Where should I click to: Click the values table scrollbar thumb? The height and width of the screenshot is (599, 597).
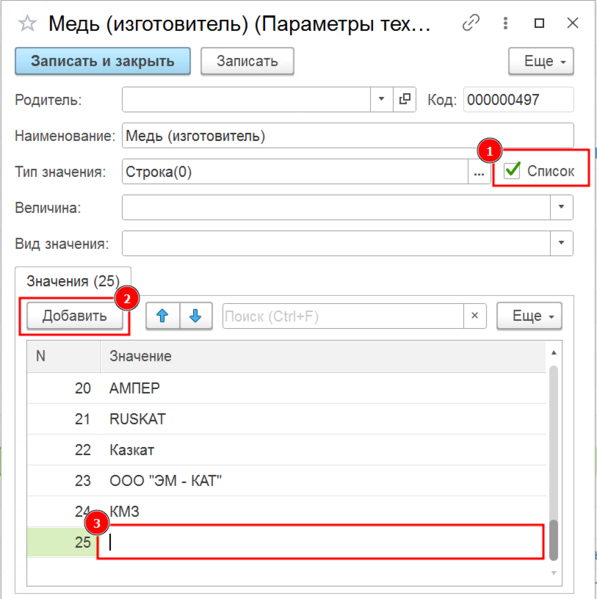click(553, 541)
